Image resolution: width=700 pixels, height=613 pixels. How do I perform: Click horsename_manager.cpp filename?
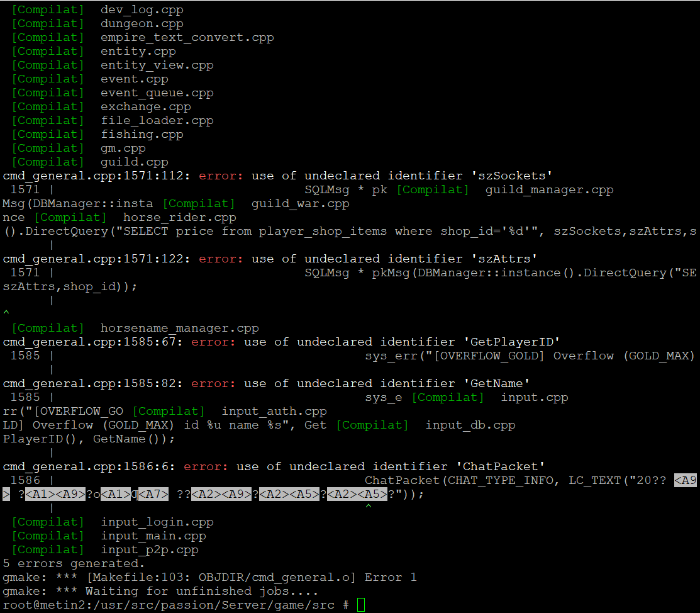point(179,329)
